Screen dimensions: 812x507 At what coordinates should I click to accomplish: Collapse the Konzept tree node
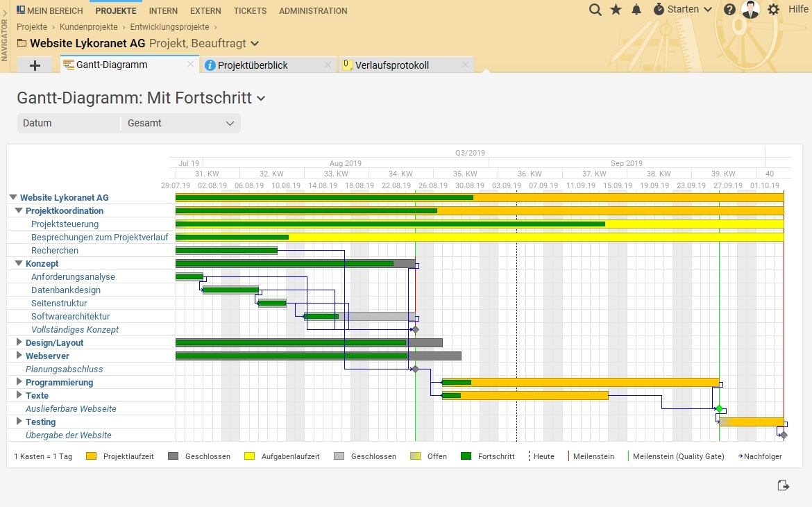19,264
